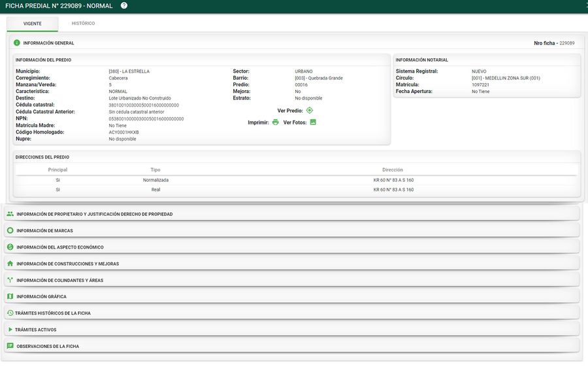Click the observaciones comment icon

10,346
